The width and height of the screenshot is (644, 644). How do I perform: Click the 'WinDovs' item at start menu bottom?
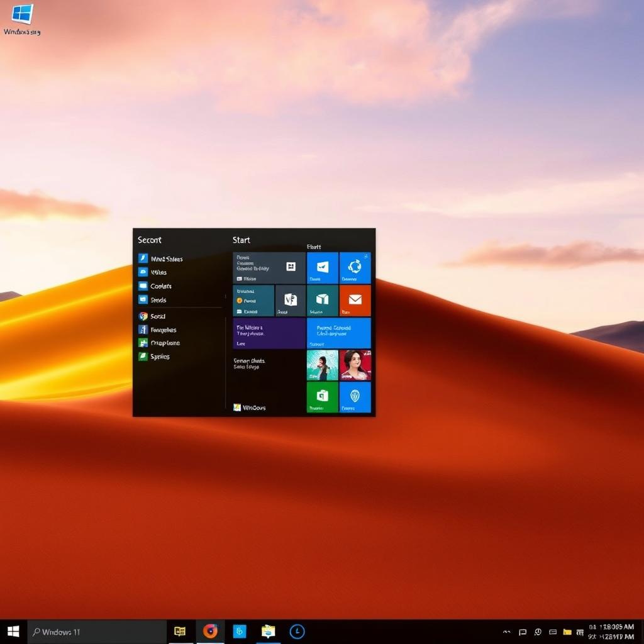click(249, 408)
